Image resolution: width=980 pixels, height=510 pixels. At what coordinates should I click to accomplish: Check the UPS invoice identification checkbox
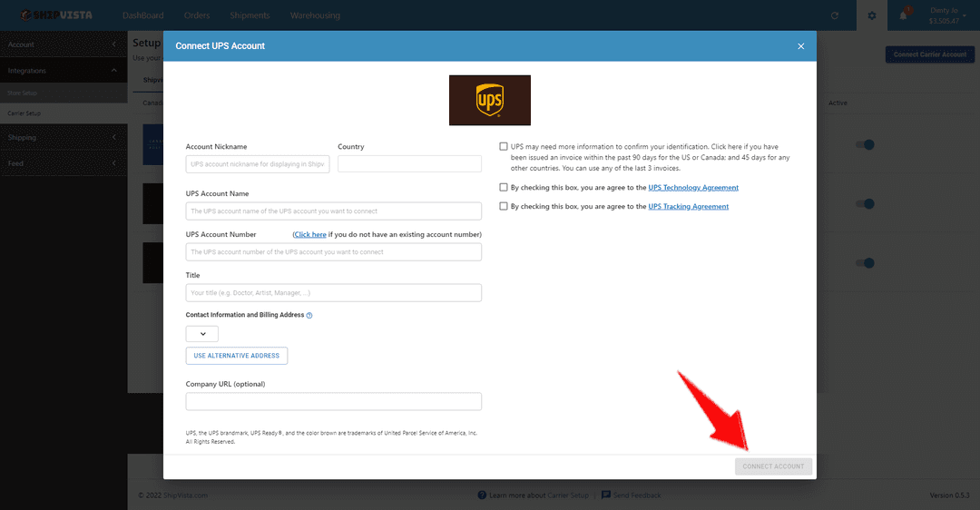point(503,146)
